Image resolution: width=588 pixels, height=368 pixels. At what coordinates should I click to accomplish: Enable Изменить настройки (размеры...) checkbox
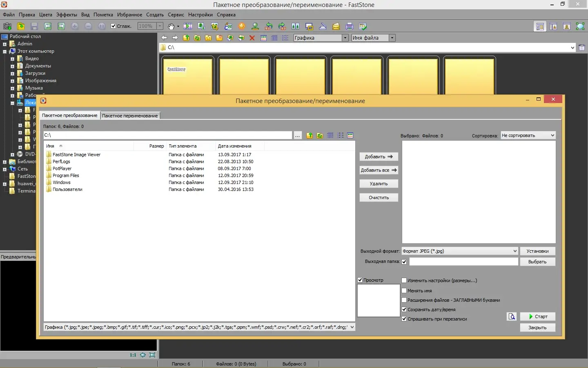[404, 280]
